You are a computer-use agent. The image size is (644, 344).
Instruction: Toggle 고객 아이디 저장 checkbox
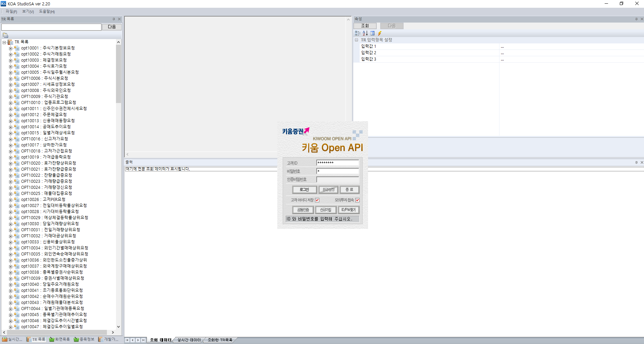pos(317,200)
